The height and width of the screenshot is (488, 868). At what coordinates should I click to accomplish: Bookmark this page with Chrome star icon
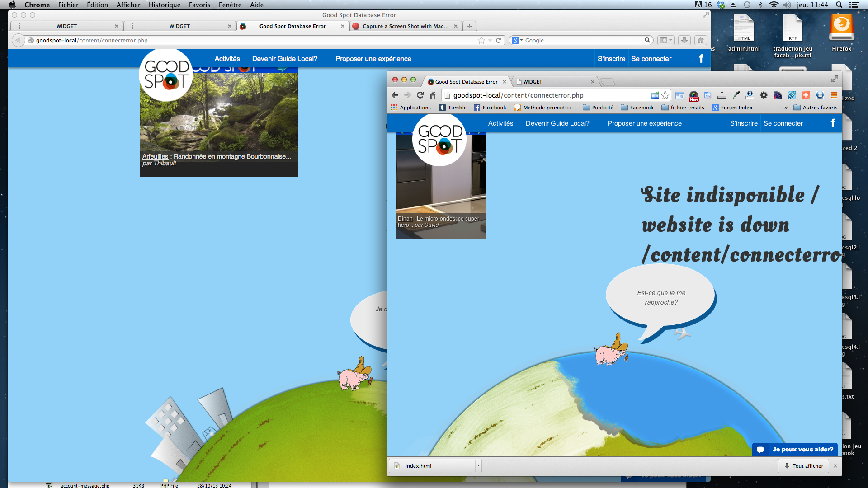tap(665, 95)
